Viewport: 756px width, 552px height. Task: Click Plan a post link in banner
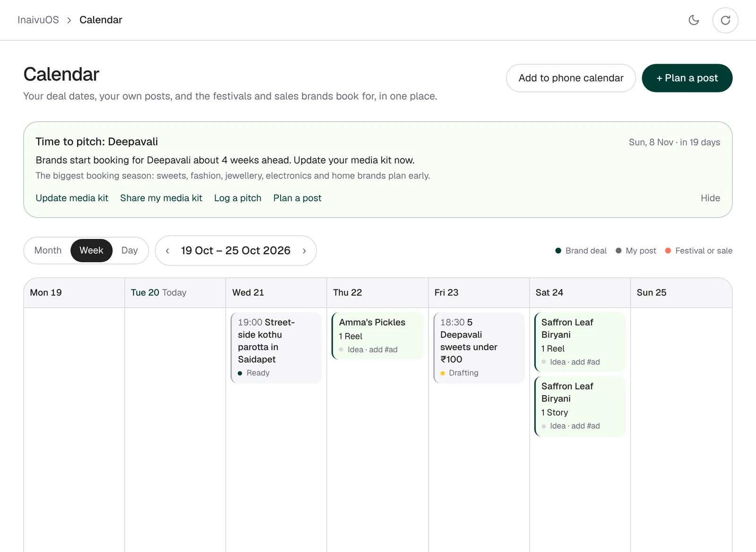[x=297, y=198]
